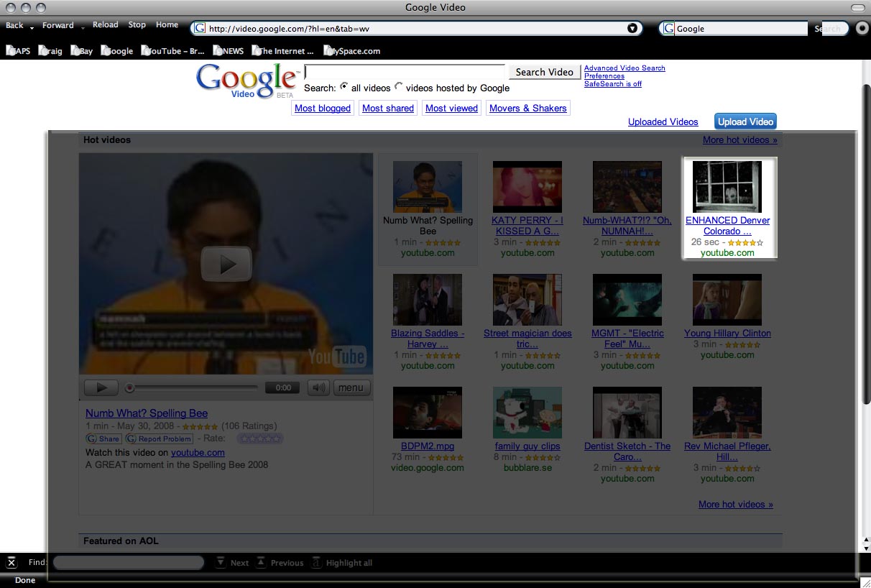Switch to the Most shared tab
The height and width of the screenshot is (588, 871).
tap(388, 109)
